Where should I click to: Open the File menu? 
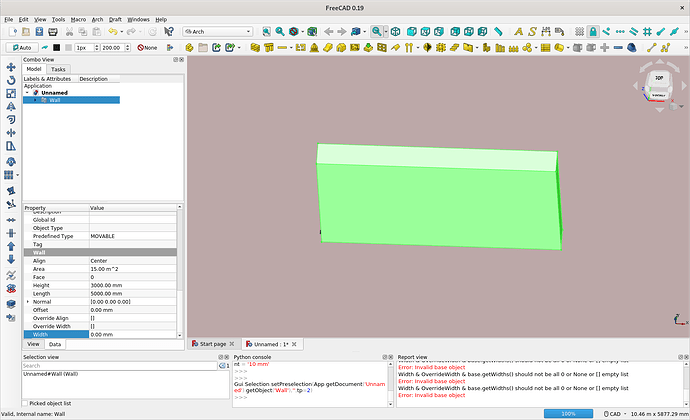point(9,19)
